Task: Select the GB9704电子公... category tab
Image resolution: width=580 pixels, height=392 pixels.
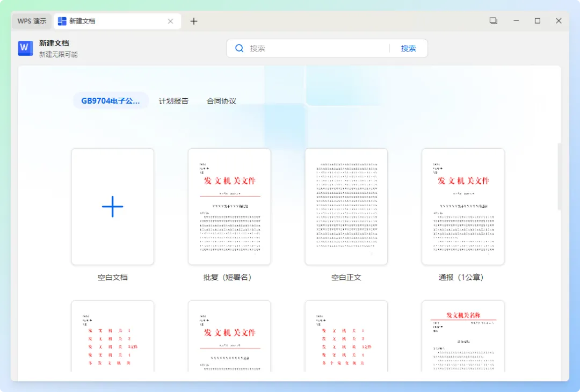Action: 111,100
